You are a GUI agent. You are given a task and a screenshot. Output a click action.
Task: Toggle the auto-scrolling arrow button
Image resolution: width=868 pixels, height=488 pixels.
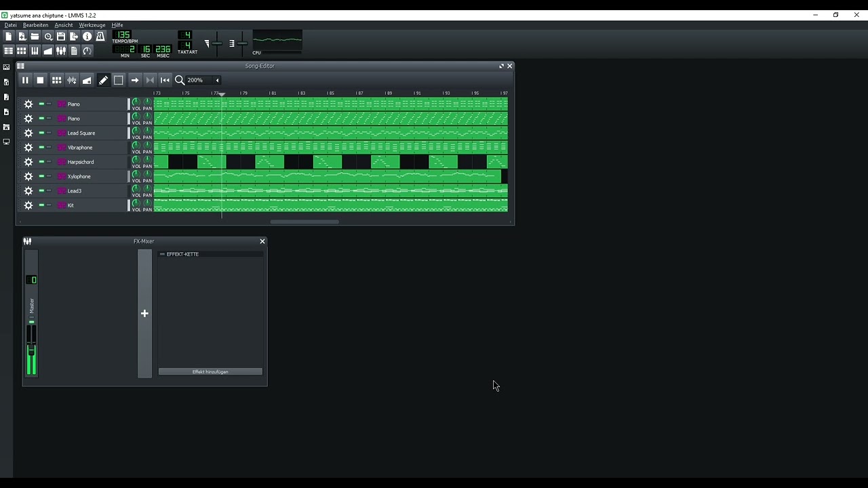tap(135, 80)
